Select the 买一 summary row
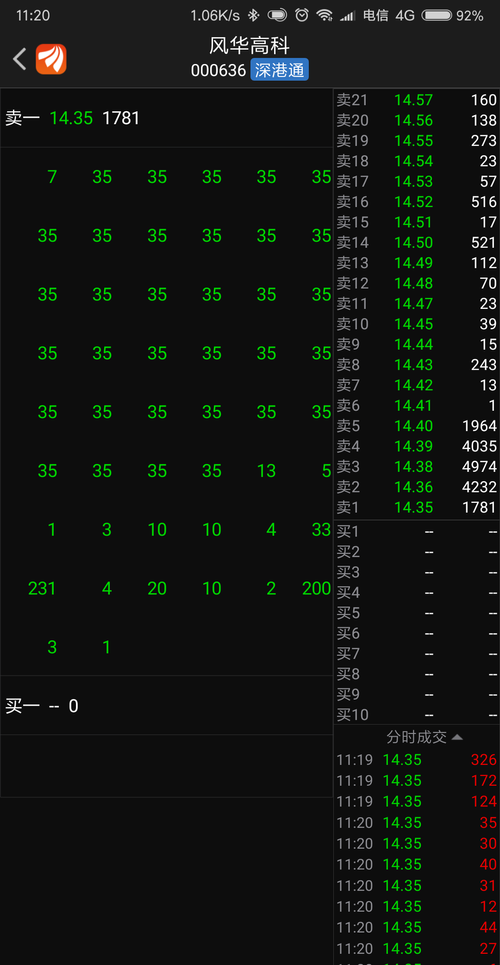 (x=166, y=705)
